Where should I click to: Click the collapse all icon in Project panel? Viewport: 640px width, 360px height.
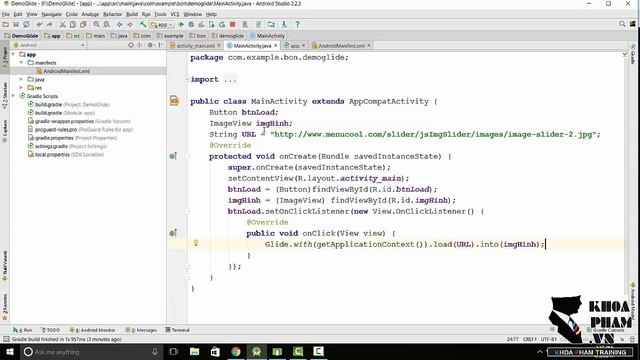pos(140,45)
